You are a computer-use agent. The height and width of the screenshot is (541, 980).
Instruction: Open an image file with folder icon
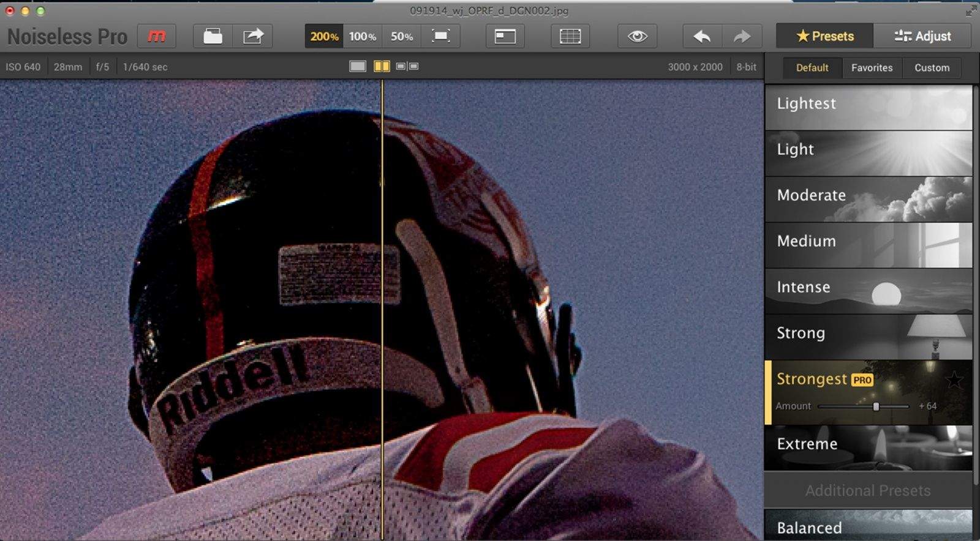click(x=213, y=36)
